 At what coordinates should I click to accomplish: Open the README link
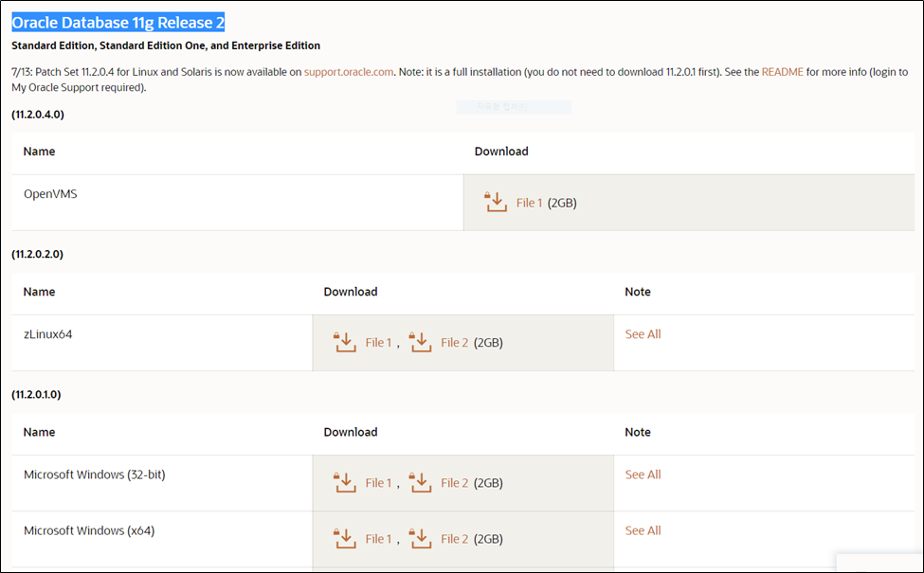click(x=783, y=72)
